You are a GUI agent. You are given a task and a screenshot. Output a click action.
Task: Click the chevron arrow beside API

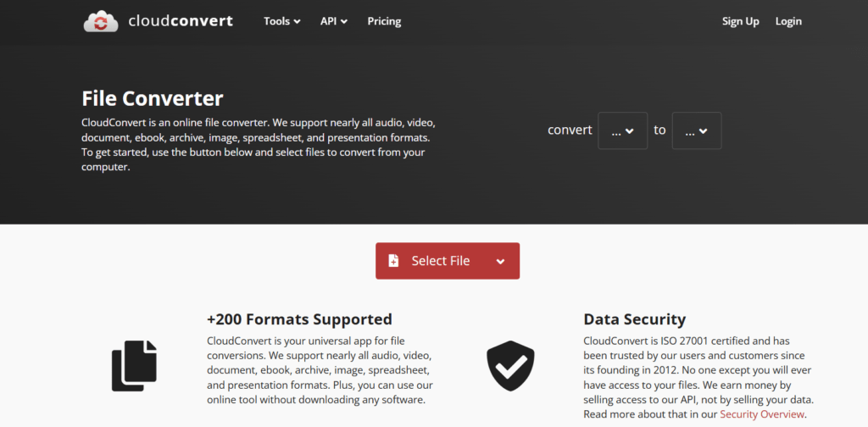(x=344, y=22)
